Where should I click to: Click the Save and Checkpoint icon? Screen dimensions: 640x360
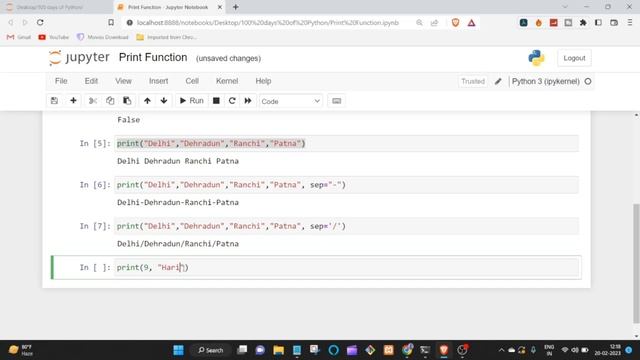coord(54,101)
